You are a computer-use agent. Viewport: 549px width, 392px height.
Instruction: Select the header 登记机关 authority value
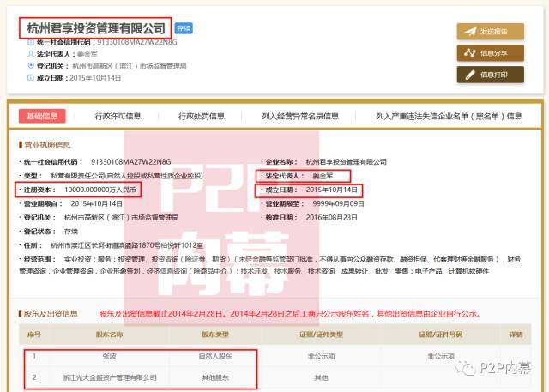coord(130,66)
